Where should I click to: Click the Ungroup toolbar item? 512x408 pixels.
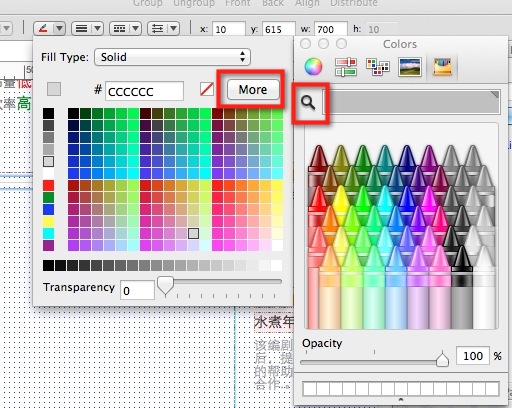[x=194, y=3]
